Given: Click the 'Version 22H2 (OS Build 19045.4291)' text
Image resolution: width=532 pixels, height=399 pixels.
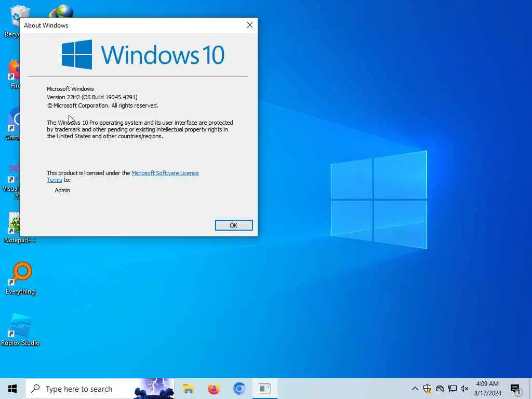Looking at the screenshot, I should [x=92, y=97].
